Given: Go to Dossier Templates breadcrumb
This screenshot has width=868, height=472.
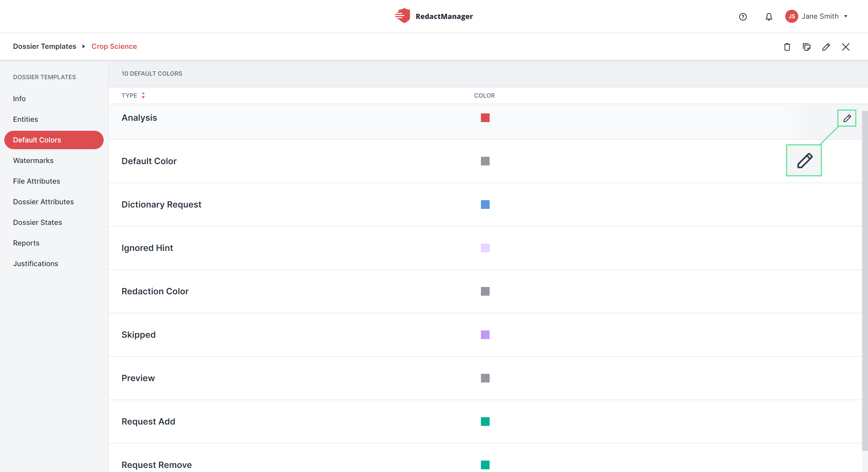Looking at the screenshot, I should click(x=44, y=46).
